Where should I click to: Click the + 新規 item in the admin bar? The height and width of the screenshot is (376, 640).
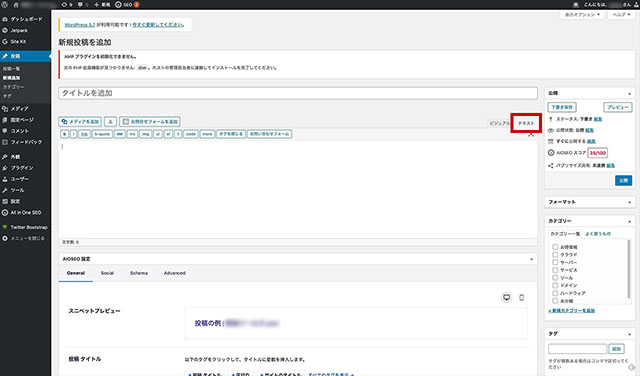click(102, 4)
